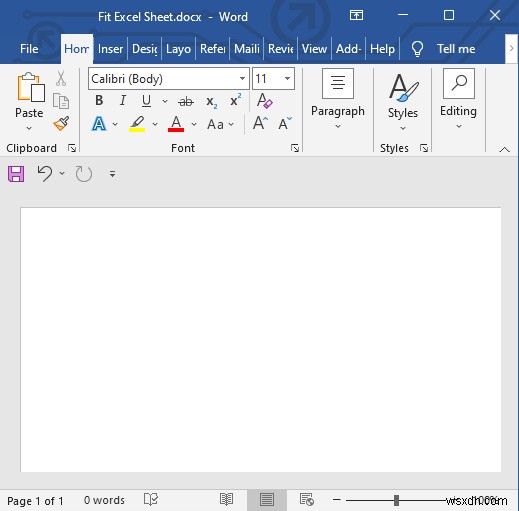Click the Tell me lightbulb icon

[x=417, y=49]
